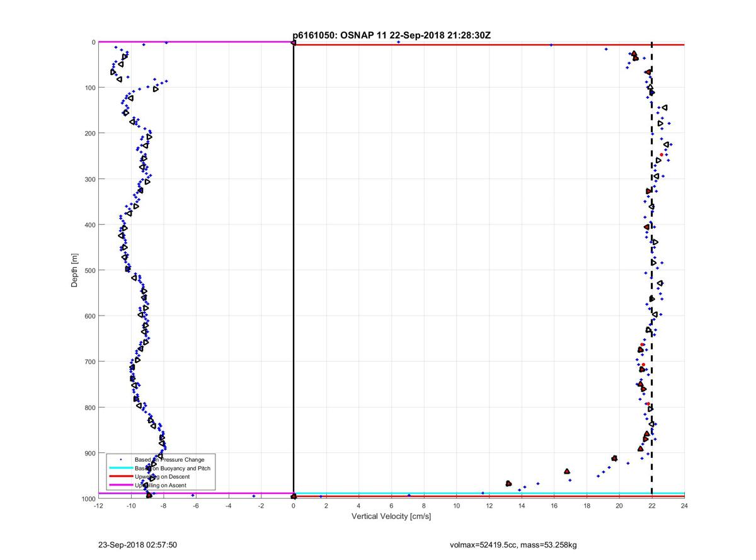Click the velocity-axis tick label '22'
756x560 pixels.
(x=651, y=505)
